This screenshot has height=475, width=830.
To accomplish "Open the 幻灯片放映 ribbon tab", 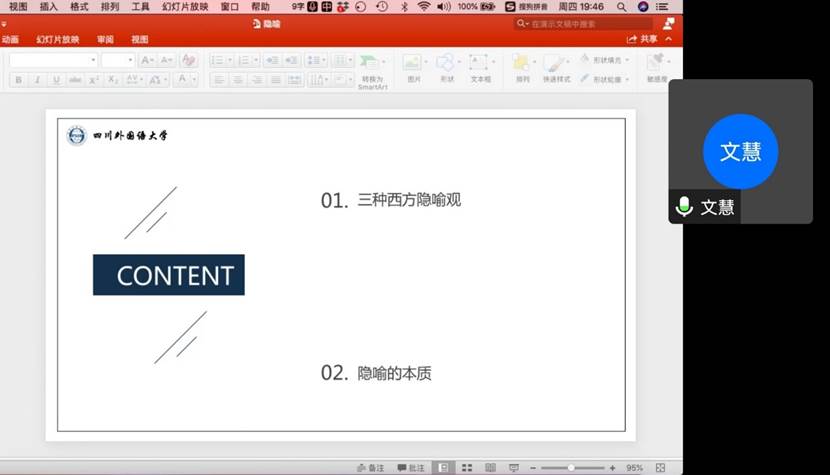I will tap(58, 40).
